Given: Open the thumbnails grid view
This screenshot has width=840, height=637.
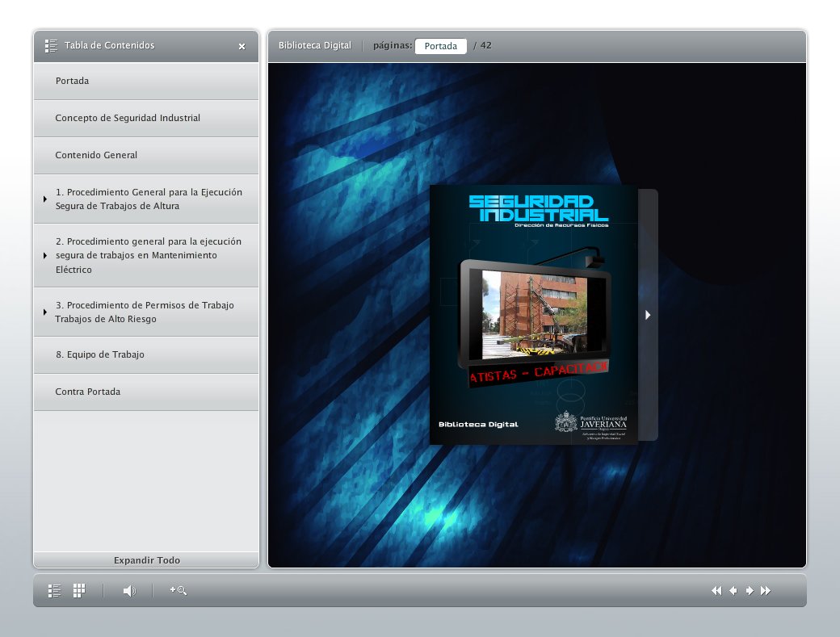Looking at the screenshot, I should (79, 591).
